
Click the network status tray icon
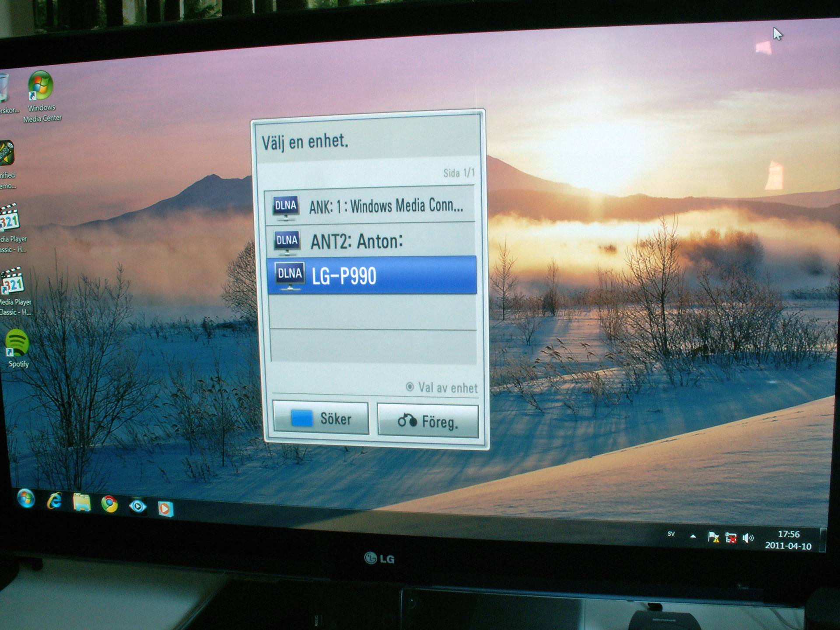731,538
